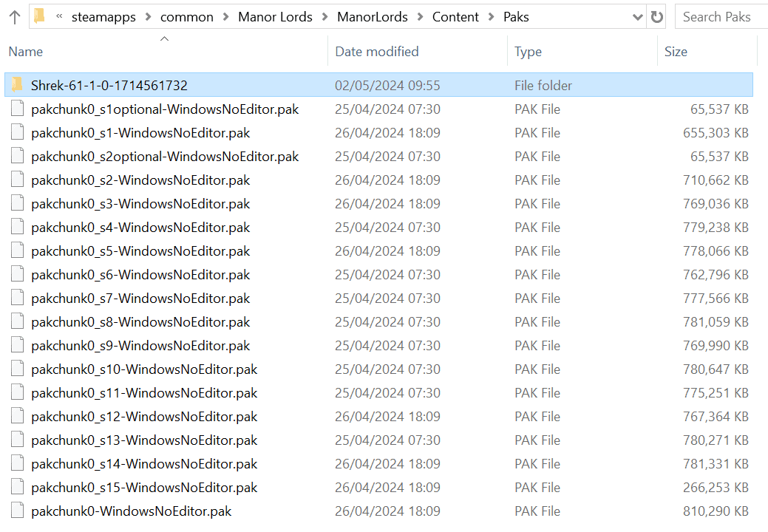This screenshot has width=768, height=532.
Task: Select file name pakchunk0_s1-WindowsNoEditor.pak
Action: point(140,133)
